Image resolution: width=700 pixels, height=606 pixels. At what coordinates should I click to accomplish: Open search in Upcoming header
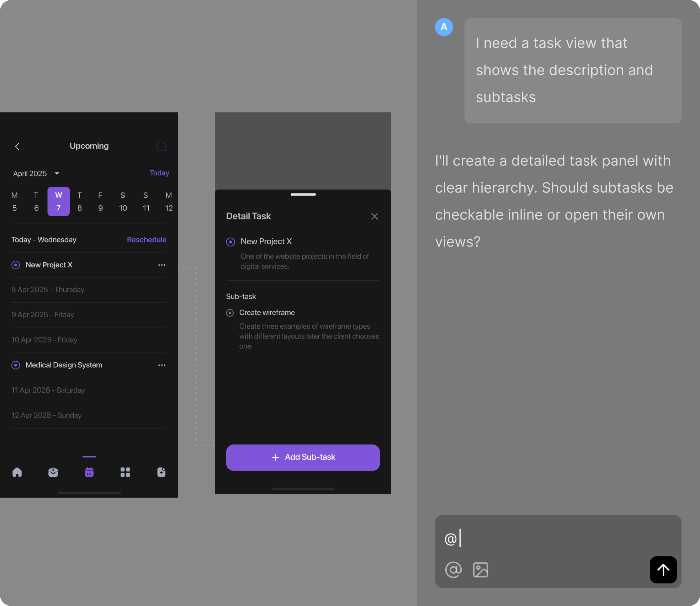[161, 147]
